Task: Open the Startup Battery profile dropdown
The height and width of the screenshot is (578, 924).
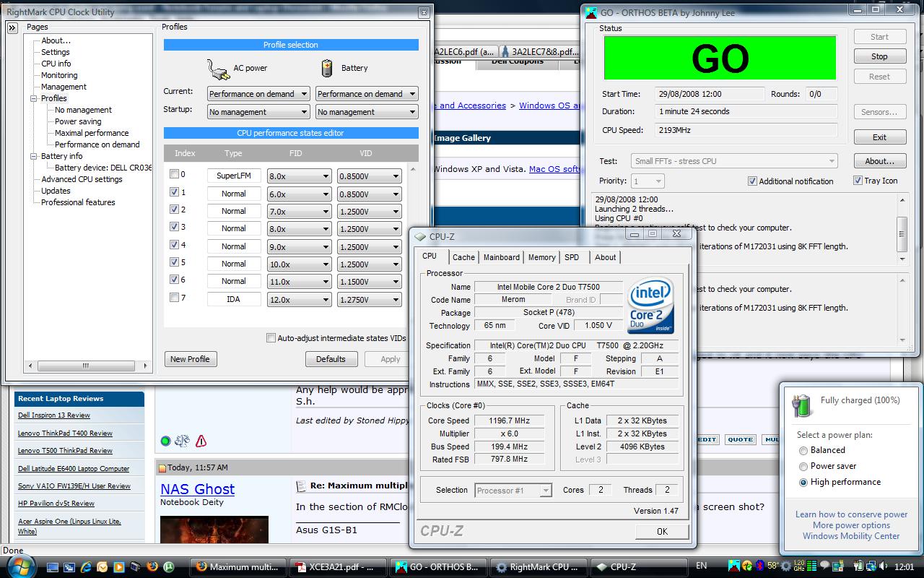Action: 367,112
